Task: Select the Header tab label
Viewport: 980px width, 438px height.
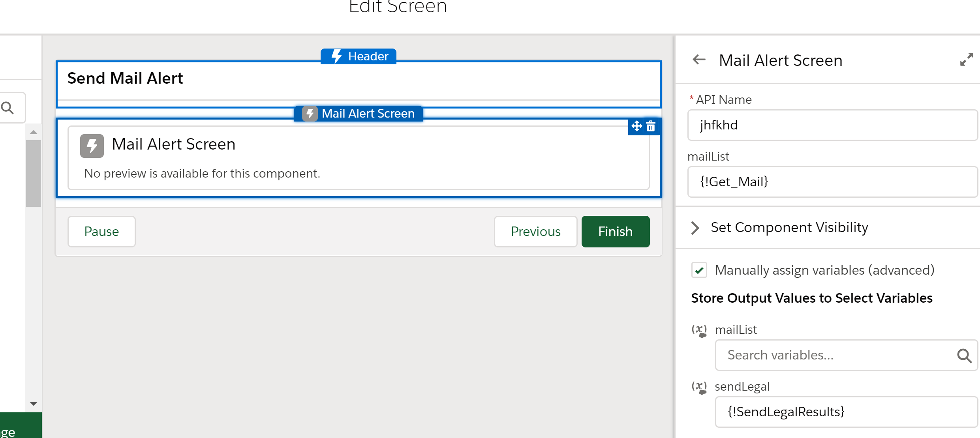Action: pyautogui.click(x=368, y=56)
